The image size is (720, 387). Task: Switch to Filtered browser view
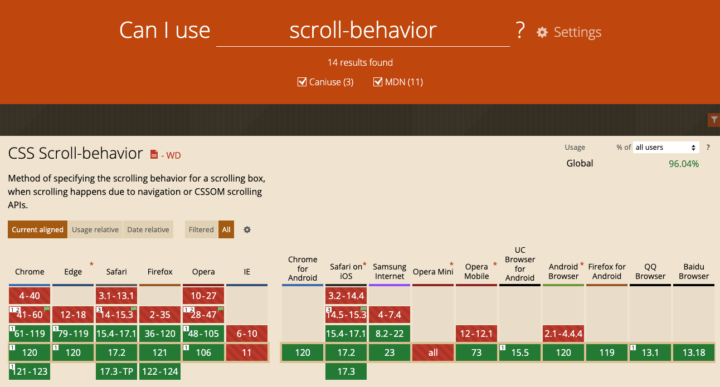point(201,230)
